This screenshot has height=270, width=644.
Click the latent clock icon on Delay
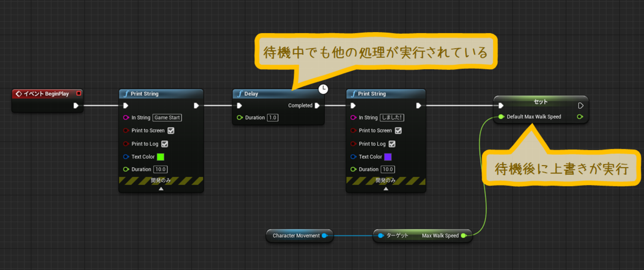[x=323, y=89]
